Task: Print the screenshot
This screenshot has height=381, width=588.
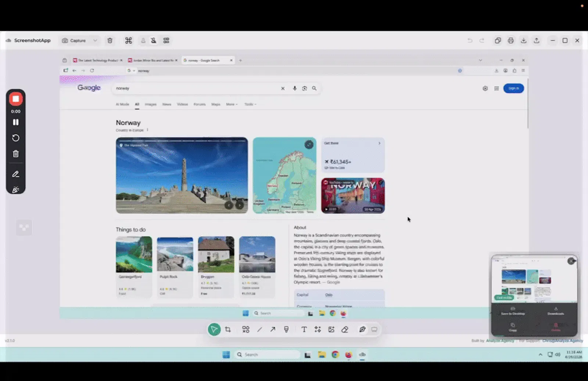Action: [x=511, y=40]
